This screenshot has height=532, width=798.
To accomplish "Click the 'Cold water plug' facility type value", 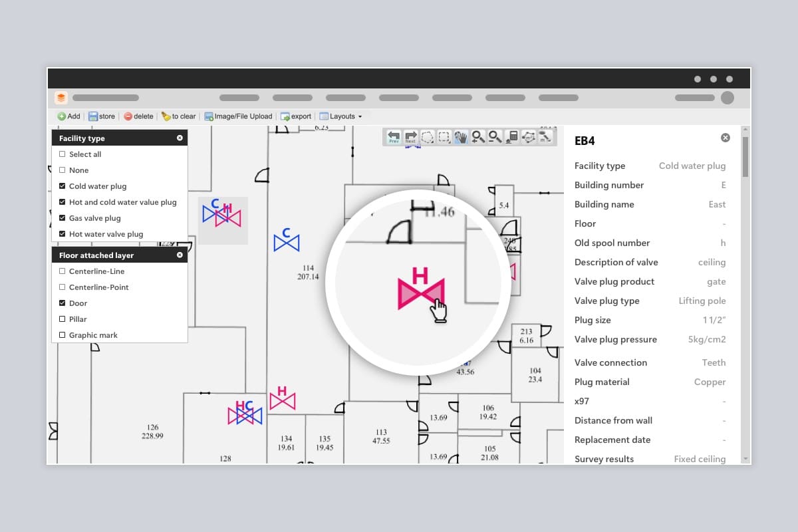I will coord(692,166).
